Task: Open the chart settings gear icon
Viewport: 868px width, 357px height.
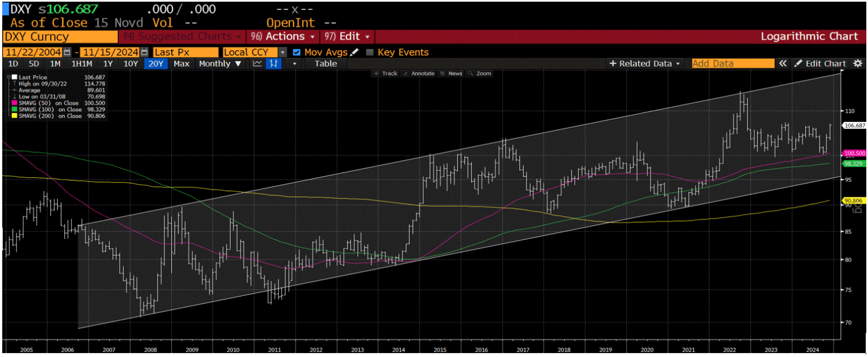Action: [860, 63]
